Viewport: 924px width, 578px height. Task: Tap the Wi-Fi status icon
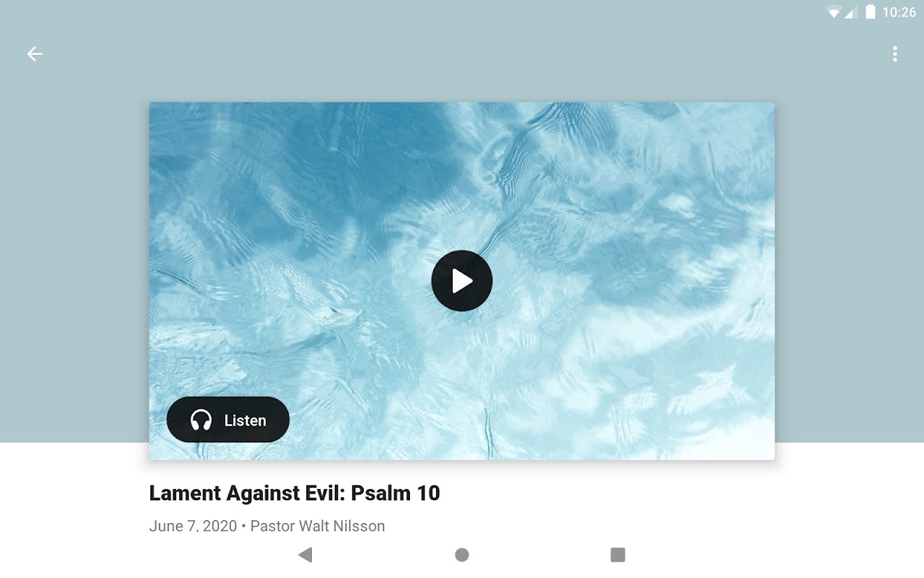[x=834, y=12]
